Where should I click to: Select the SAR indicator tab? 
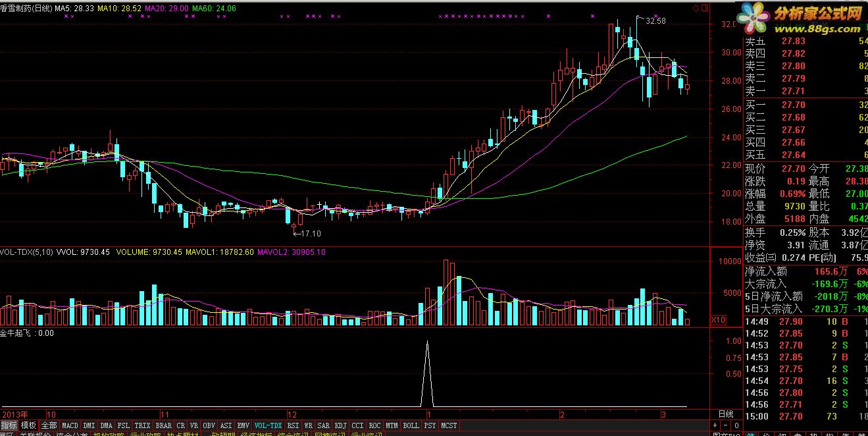click(324, 425)
